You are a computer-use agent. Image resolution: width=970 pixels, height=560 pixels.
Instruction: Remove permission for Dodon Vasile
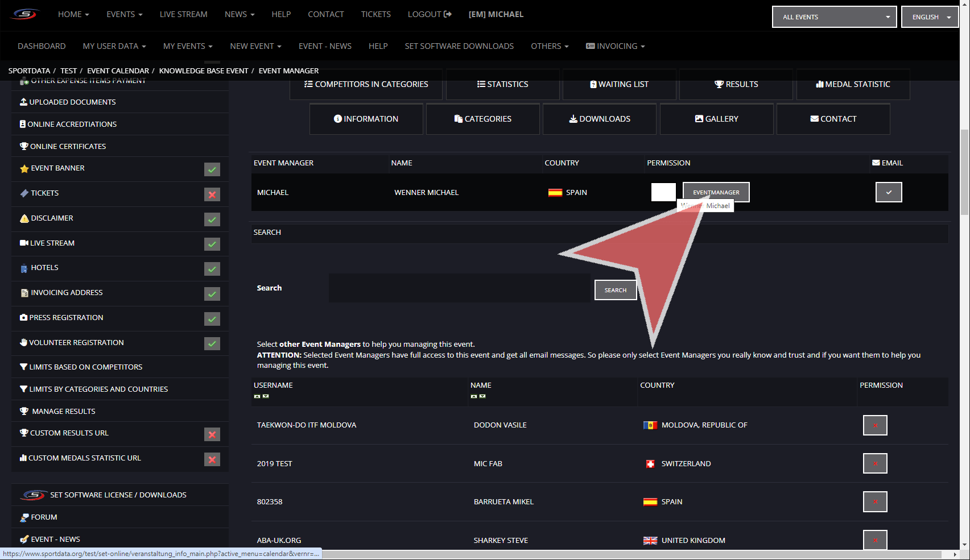(874, 425)
